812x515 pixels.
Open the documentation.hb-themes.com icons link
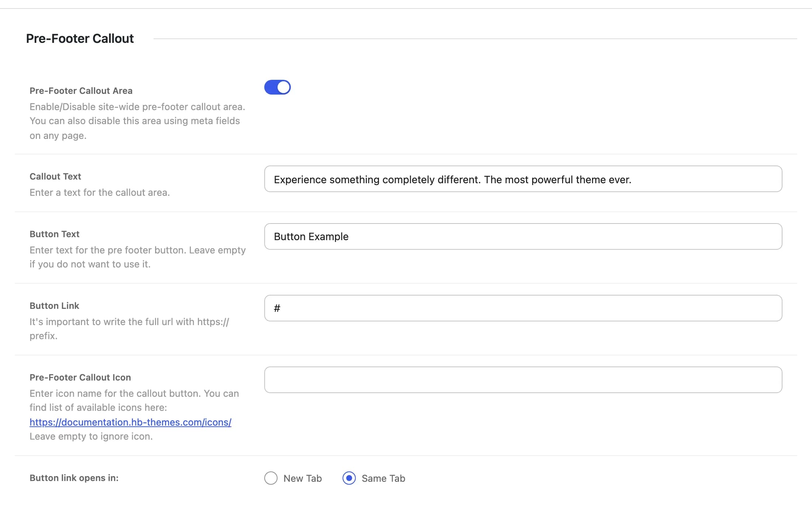coord(130,422)
